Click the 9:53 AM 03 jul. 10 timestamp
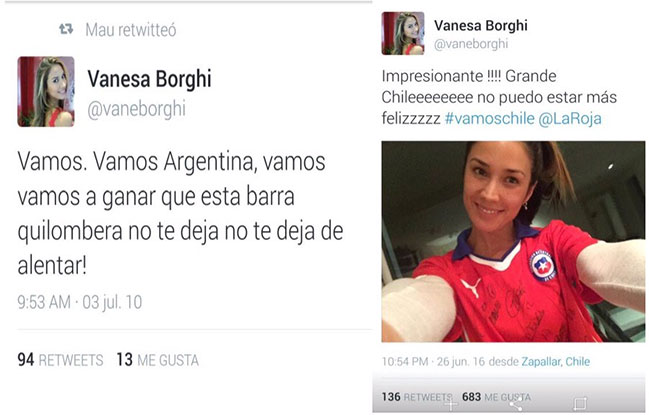The width and height of the screenshot is (649, 415). pyautogui.click(x=79, y=302)
